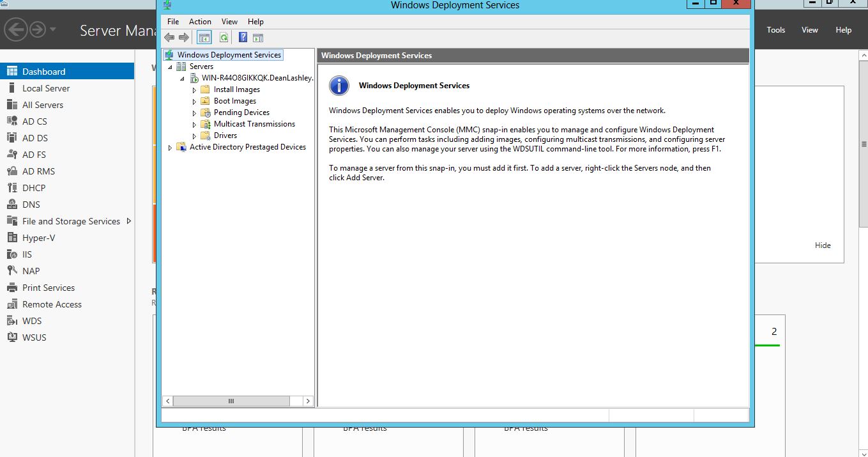Click the WDS icon in Server Manager sidebar
The height and width of the screenshot is (457, 868).
(x=11, y=321)
